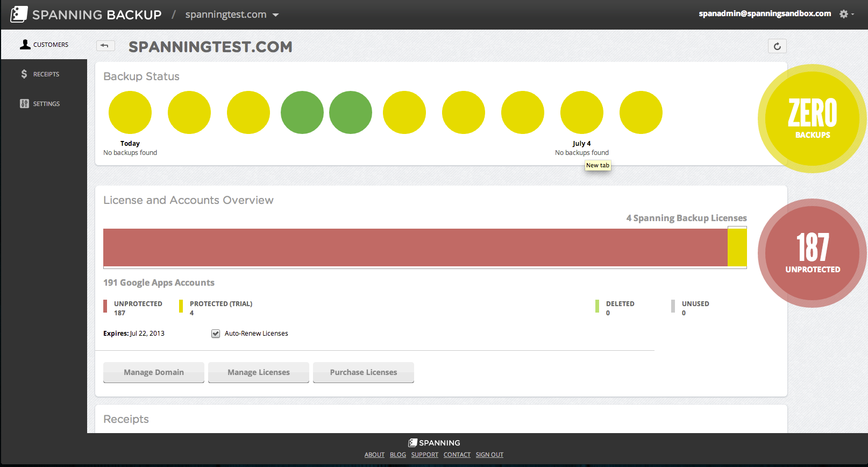The height and width of the screenshot is (467, 868).
Task: Click the SPANNINGTEST.COM page title
Action: click(210, 47)
